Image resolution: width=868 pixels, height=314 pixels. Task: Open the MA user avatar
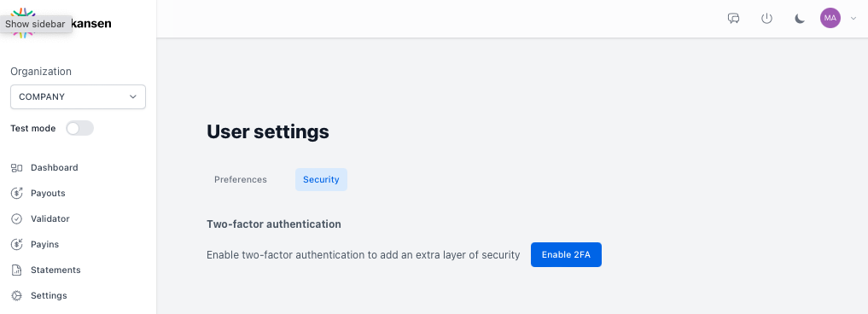(x=830, y=18)
